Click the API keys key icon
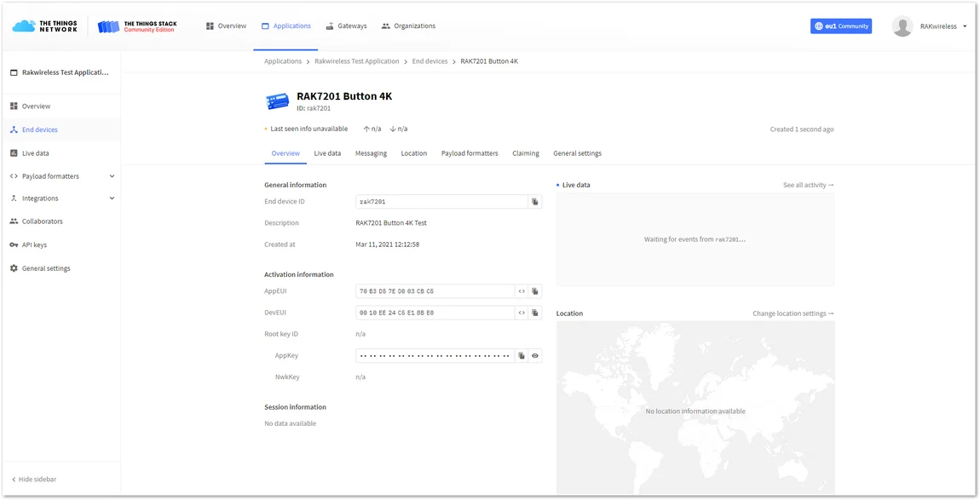This screenshot has height=500, width=980. (x=14, y=245)
